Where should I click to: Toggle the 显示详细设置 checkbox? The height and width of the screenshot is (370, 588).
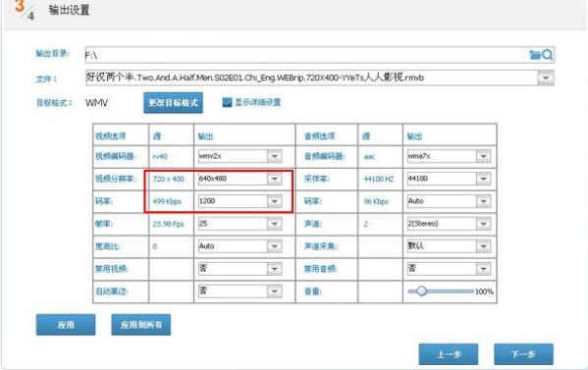tap(227, 102)
